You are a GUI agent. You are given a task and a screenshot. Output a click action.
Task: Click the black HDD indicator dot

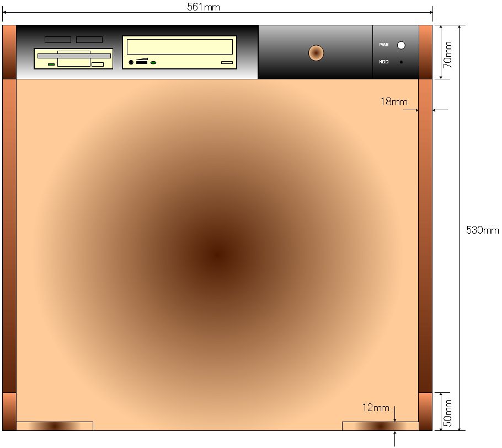(x=401, y=62)
